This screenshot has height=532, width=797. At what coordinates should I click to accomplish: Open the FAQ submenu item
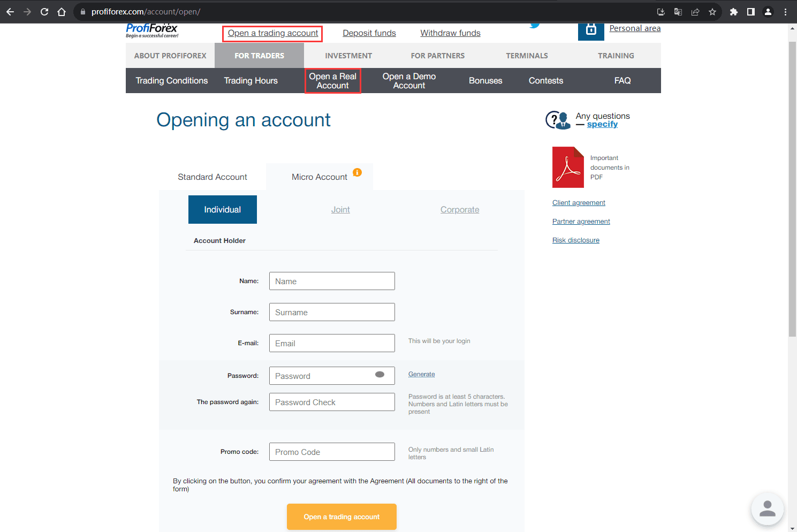pyautogui.click(x=623, y=81)
